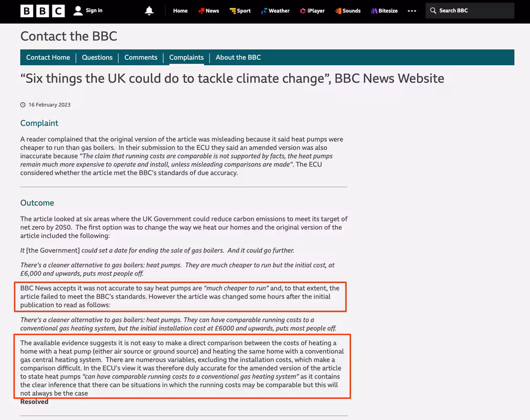Image resolution: width=530 pixels, height=420 pixels.
Task: Click the Outcome section heading
Action: coord(37,203)
